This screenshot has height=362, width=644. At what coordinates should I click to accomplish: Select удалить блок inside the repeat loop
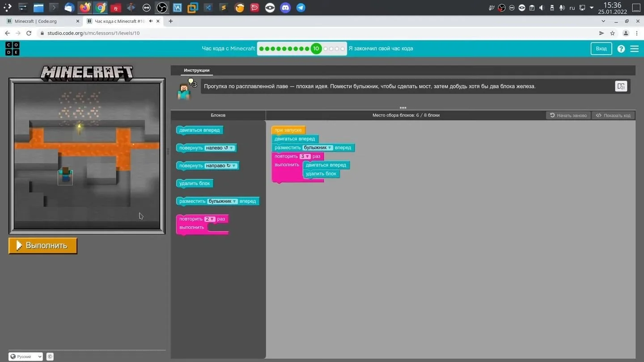[x=321, y=174]
